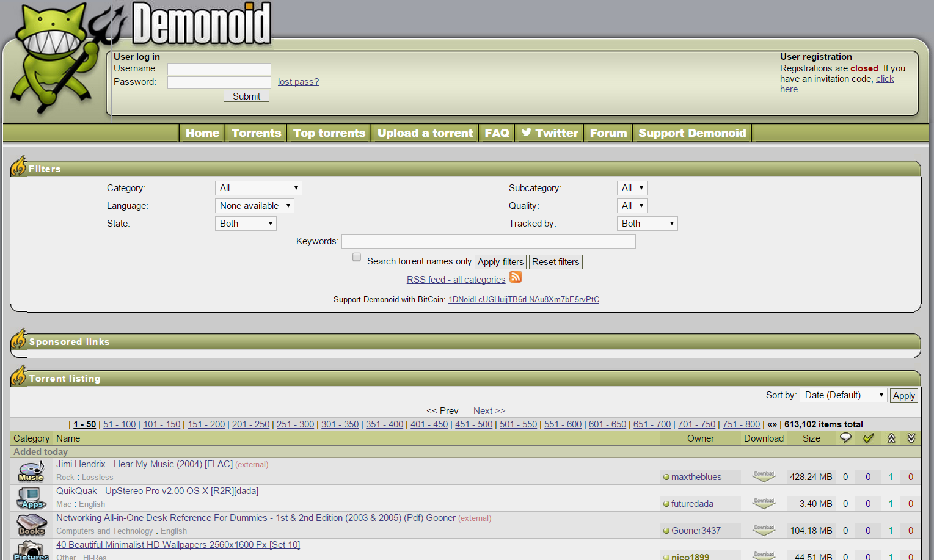Open futuredada owner profile
This screenshot has height=560, width=934.
click(x=692, y=504)
